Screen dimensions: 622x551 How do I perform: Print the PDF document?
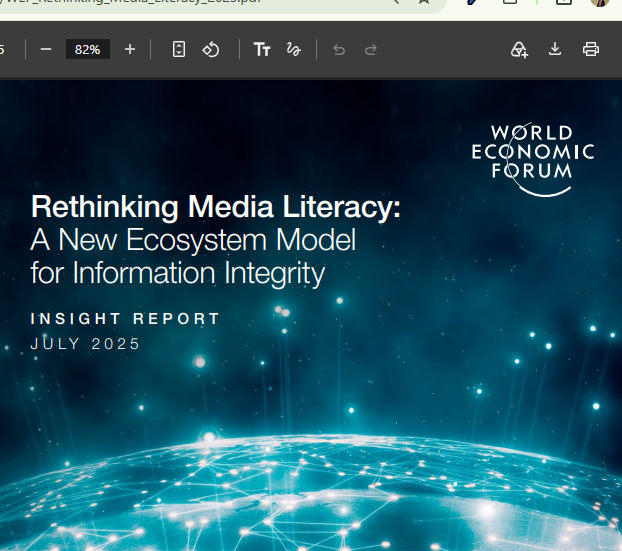click(591, 50)
